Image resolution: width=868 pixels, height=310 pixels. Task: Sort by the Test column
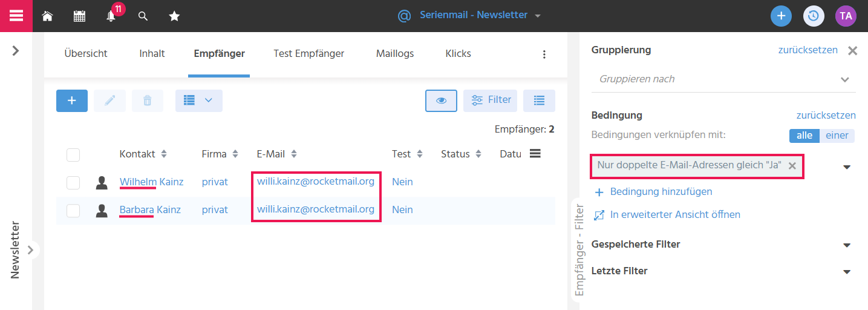point(408,154)
